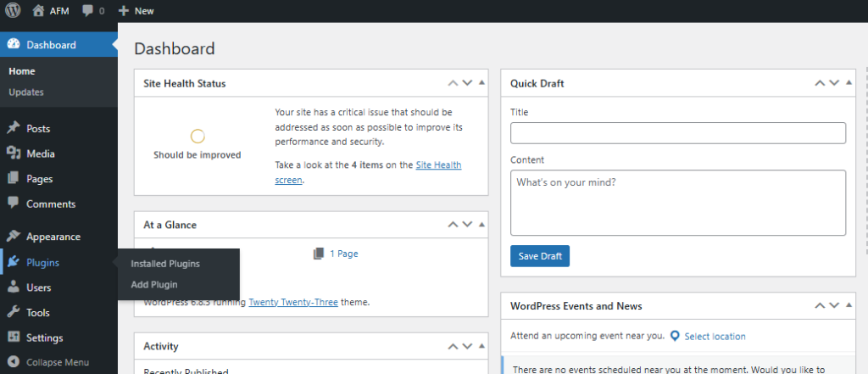Open the Media library menu
Viewport: 868px width, 374px height.
pyautogui.click(x=40, y=154)
